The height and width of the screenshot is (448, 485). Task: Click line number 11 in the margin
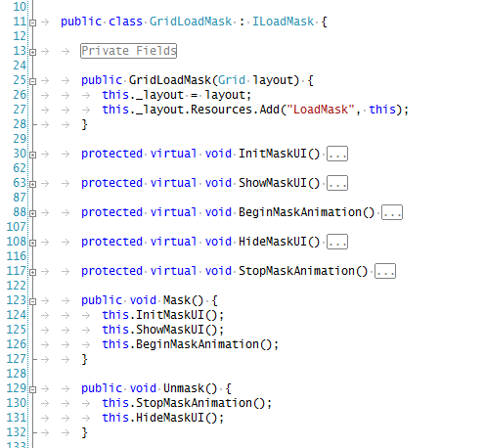(20, 22)
